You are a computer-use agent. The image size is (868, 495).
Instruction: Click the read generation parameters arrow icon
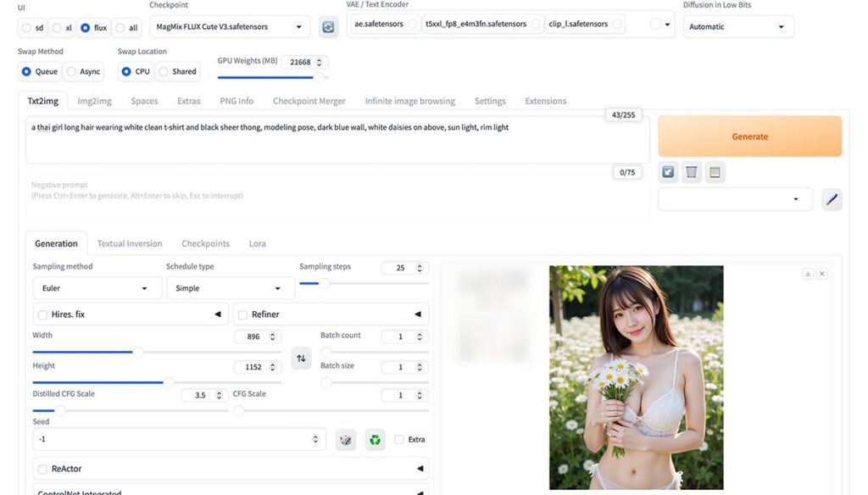tap(668, 172)
